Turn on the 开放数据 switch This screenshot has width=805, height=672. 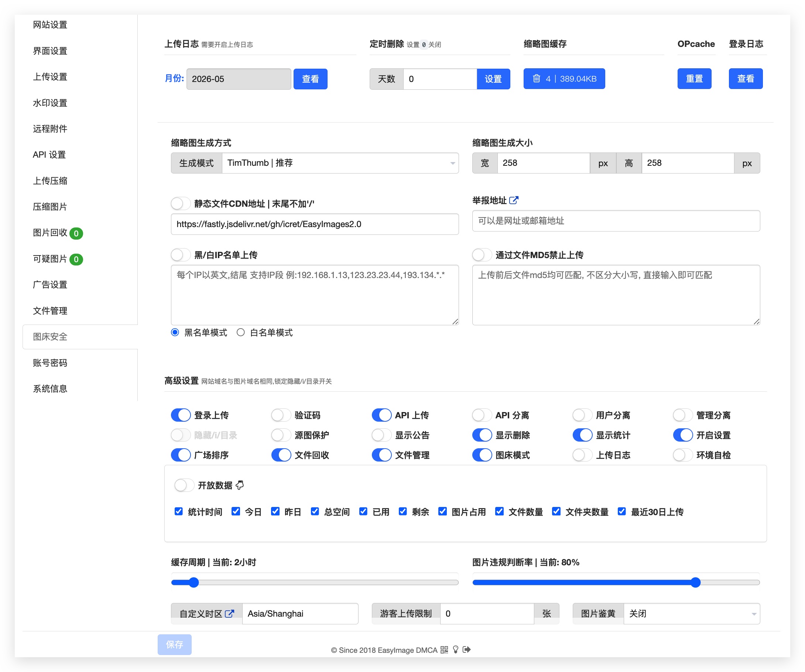pos(184,485)
